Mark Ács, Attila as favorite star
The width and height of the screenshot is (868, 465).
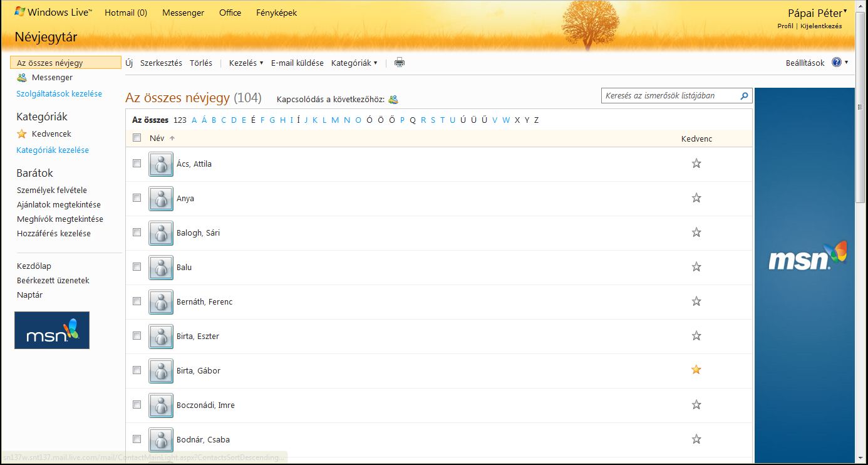point(696,164)
